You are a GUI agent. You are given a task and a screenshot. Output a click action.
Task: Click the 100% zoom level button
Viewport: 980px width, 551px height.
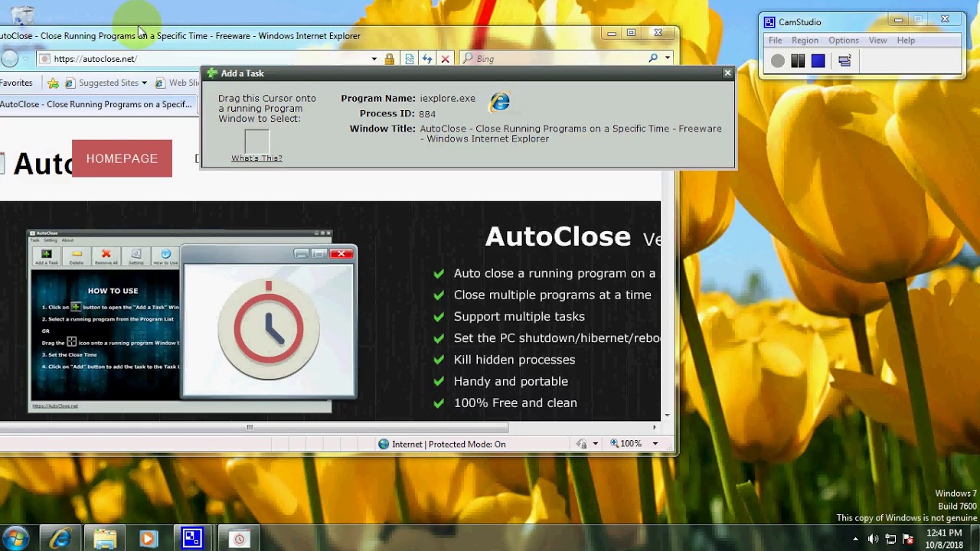pos(626,444)
